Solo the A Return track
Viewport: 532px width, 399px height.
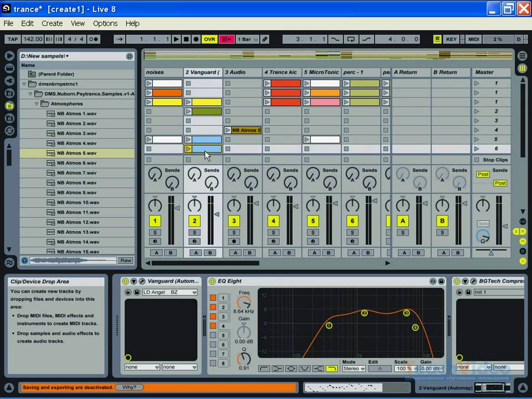tap(403, 233)
